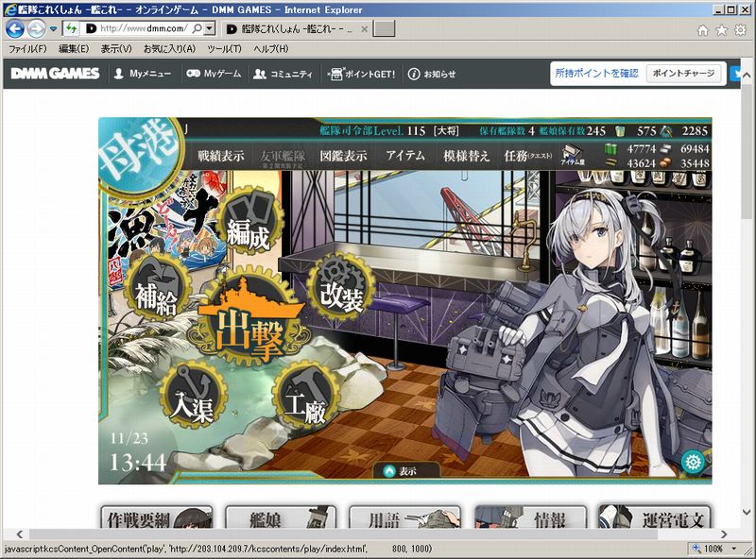
Task: Open the zoom level 100% dropdown arrow
Action: (734, 549)
